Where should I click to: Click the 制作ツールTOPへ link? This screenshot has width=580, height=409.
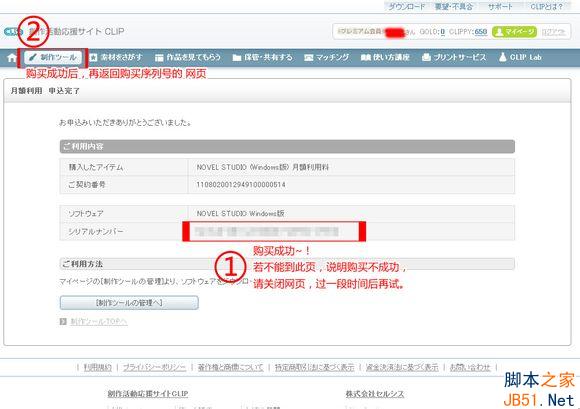pyautogui.click(x=99, y=322)
